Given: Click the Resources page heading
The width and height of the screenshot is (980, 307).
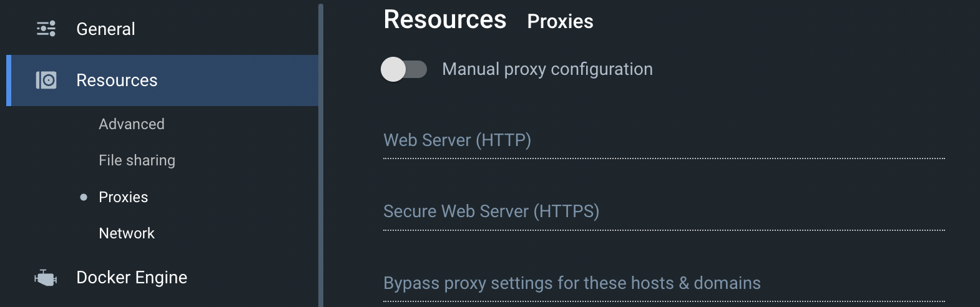Looking at the screenshot, I should click(x=444, y=20).
